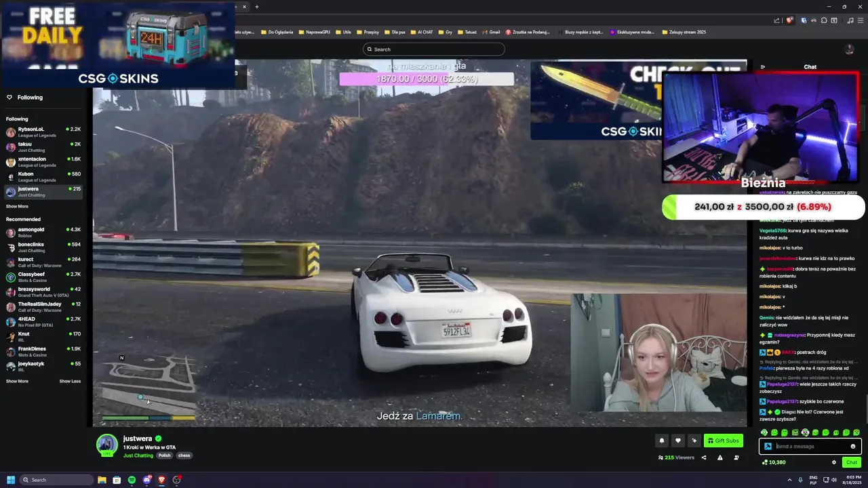Open the Zakupy stream 2025 bookmark folder
Viewport: 868px width, 488px height.
point(683,32)
